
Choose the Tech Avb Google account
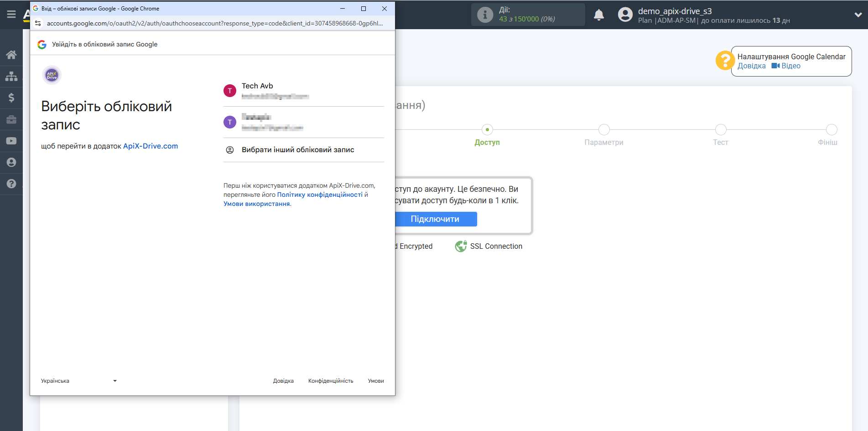click(x=304, y=91)
